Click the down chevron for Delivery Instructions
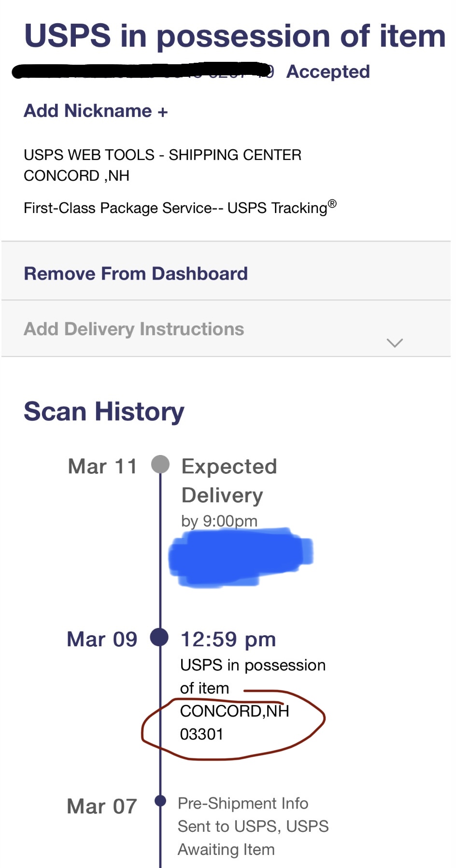Image resolution: width=456 pixels, height=868 pixels. tap(395, 343)
